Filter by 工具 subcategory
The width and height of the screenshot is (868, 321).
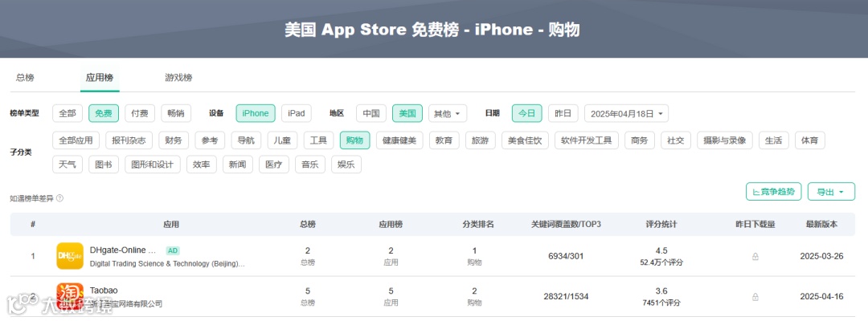pyautogui.click(x=318, y=140)
